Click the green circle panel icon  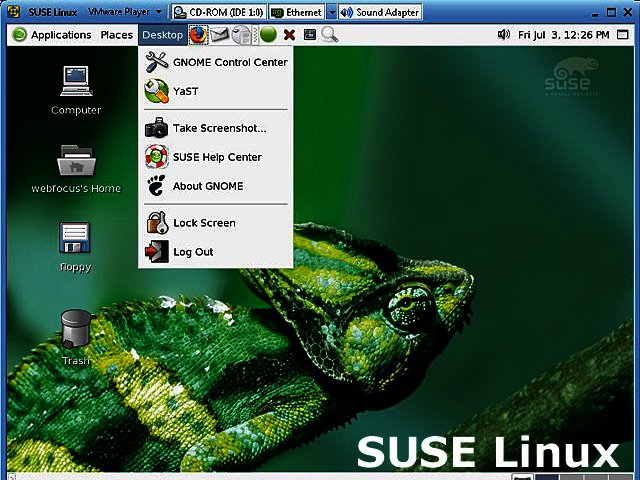click(x=268, y=34)
